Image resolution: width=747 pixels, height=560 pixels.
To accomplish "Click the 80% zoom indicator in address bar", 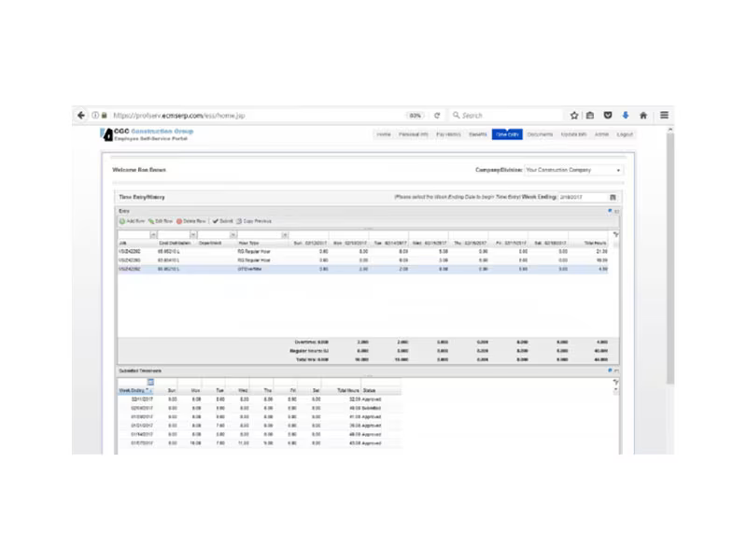I will point(416,115).
